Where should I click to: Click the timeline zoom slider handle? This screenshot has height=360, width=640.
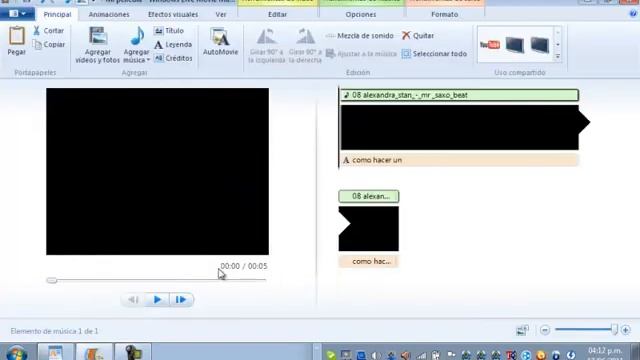click(614, 330)
